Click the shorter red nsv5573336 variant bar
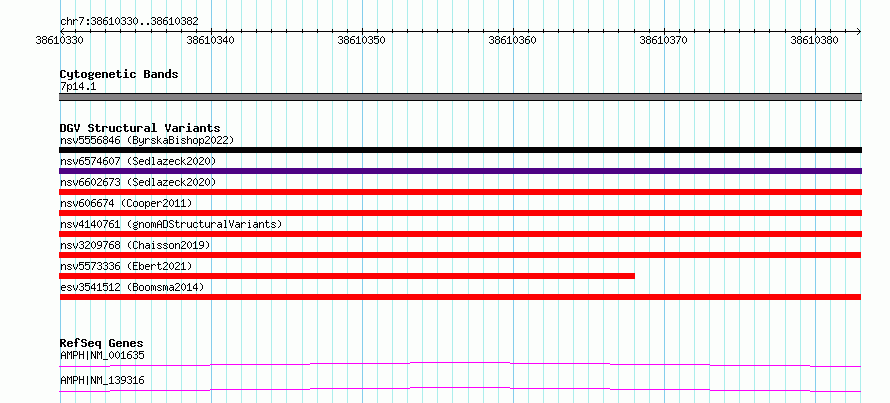The width and height of the screenshot is (890, 403). pyautogui.click(x=347, y=276)
